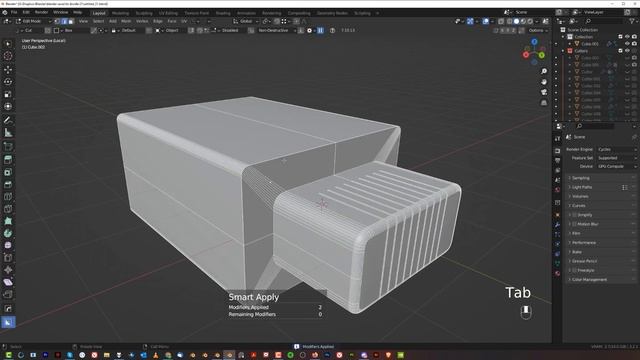Image resolution: width=640 pixels, height=360 pixels.
Task: Select the Poly Build tool
Action: coord(8,221)
